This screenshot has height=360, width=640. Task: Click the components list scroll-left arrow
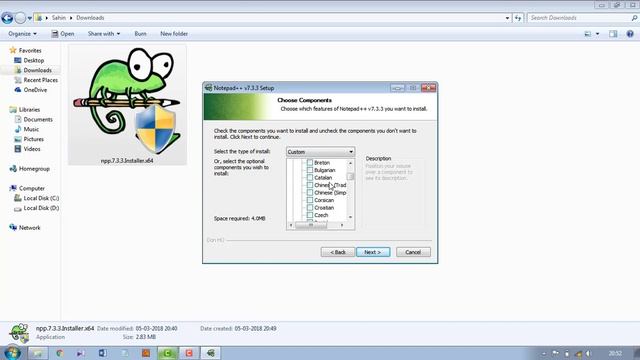pyautogui.click(x=291, y=225)
